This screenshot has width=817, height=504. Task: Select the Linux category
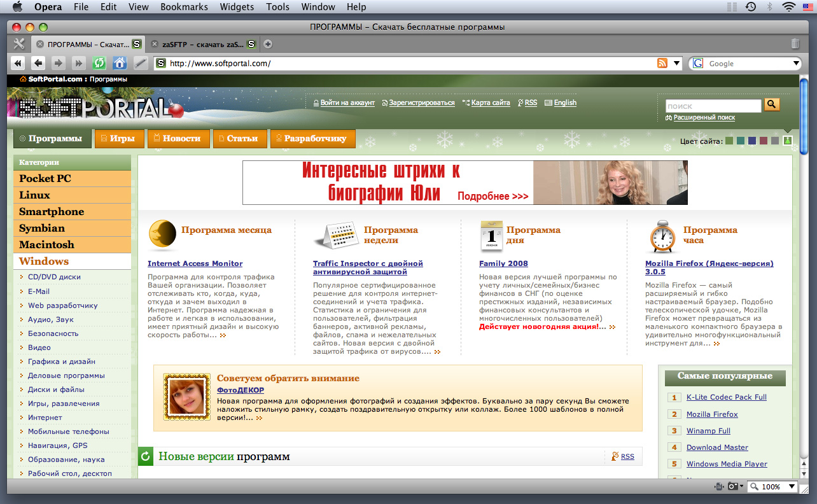pos(72,195)
